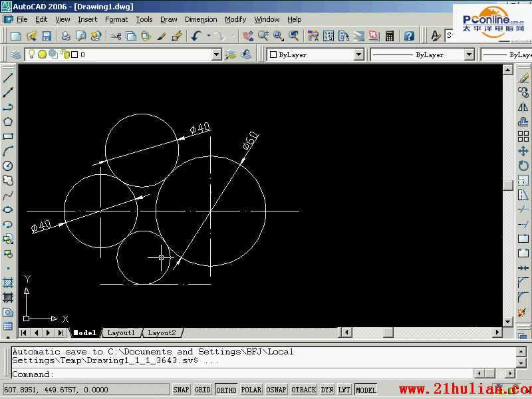Select the Copy Object tool
Screen dimensions: 532x399
[x=523, y=92]
